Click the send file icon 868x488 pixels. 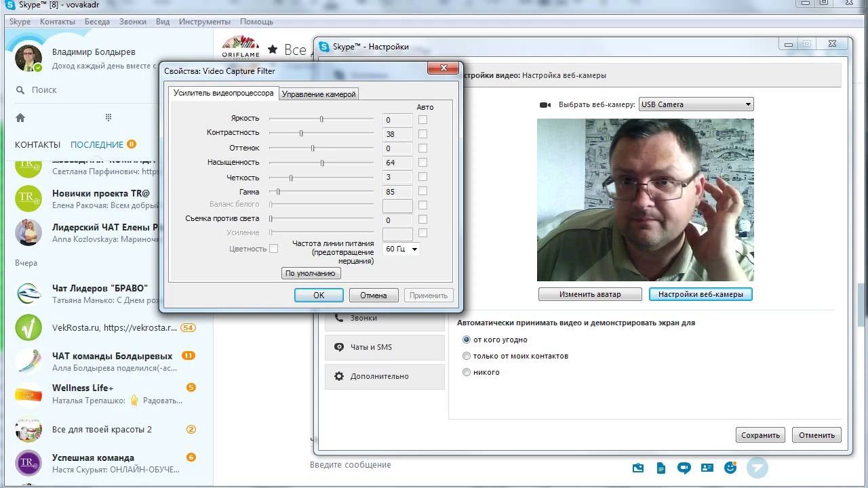coord(661,468)
